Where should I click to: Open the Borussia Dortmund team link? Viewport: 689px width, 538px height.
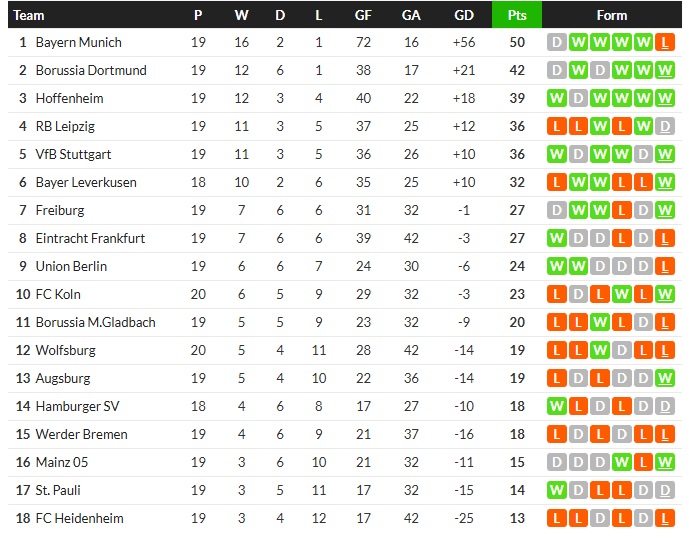91,70
